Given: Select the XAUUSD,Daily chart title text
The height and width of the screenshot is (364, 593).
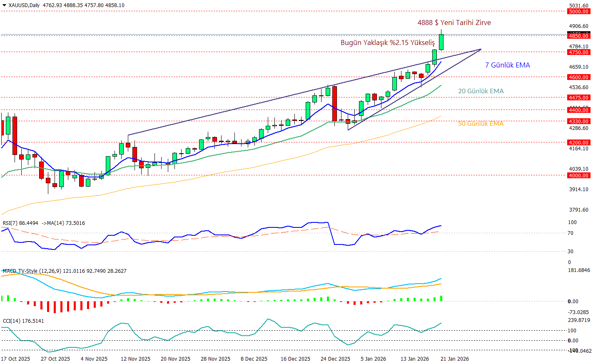Looking at the screenshot, I should [x=24, y=5].
